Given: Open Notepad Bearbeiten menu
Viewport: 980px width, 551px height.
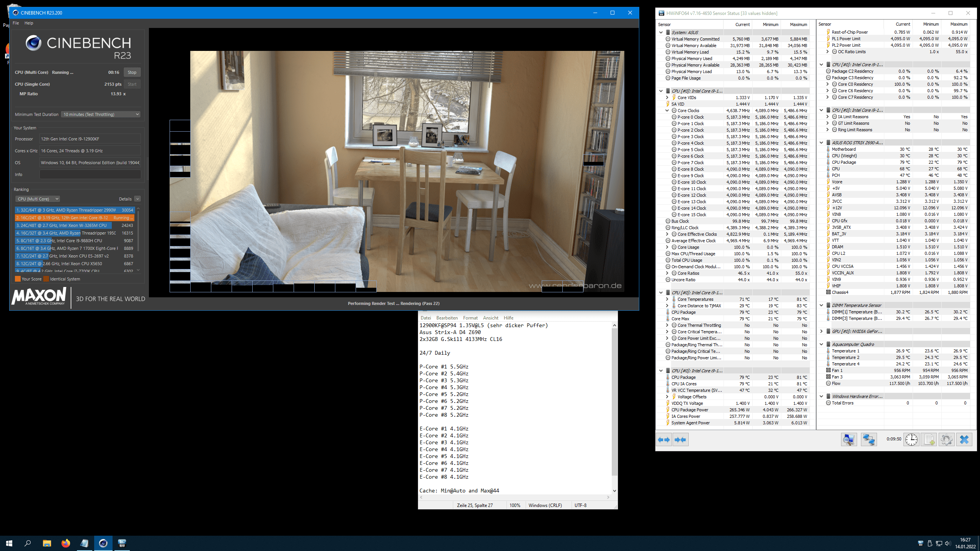Looking at the screenshot, I should (447, 318).
